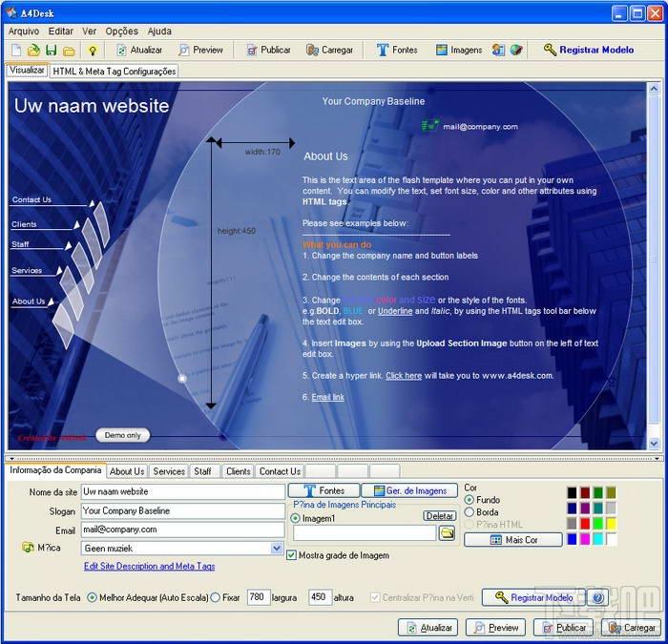668x644 pixels.
Task: Click the music icon next to M?ica
Action: 28,547
